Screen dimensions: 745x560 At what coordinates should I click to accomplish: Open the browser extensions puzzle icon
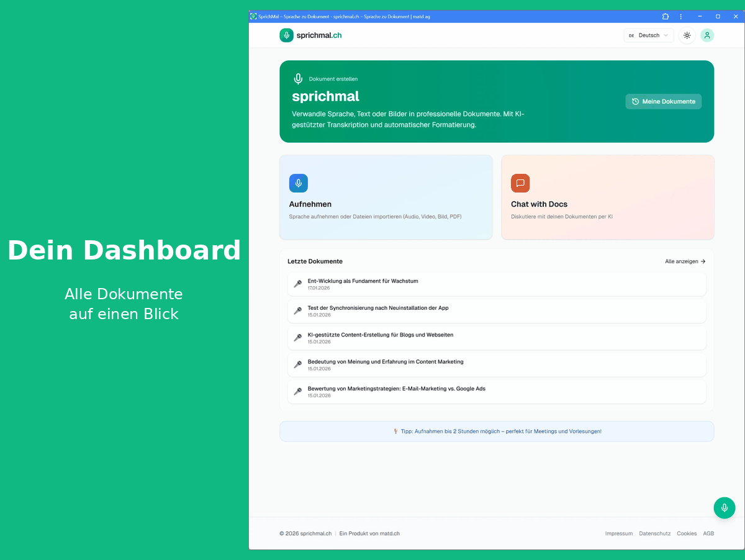[x=666, y=17]
